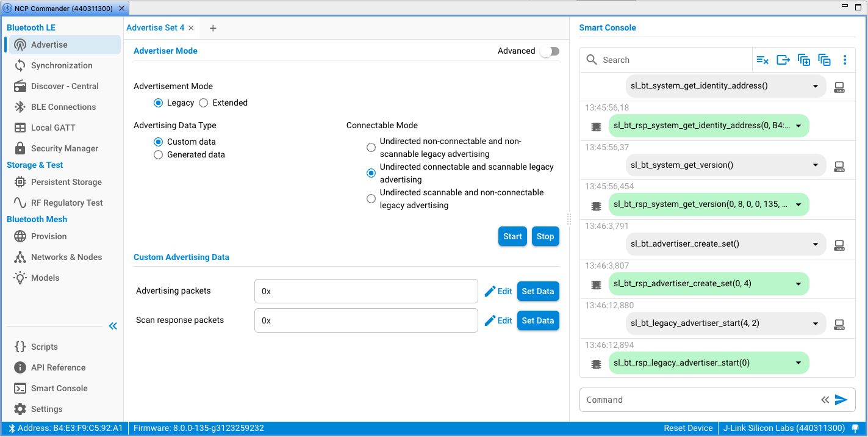Viewport: 868px width, 437px height.
Task: Click the pencil Edit for Advertising packets
Action: (x=498, y=291)
